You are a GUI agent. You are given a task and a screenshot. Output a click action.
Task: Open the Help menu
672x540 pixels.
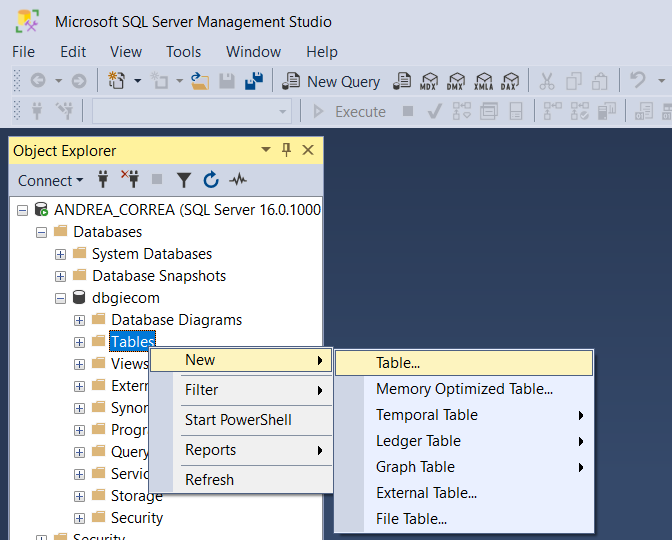pos(322,52)
